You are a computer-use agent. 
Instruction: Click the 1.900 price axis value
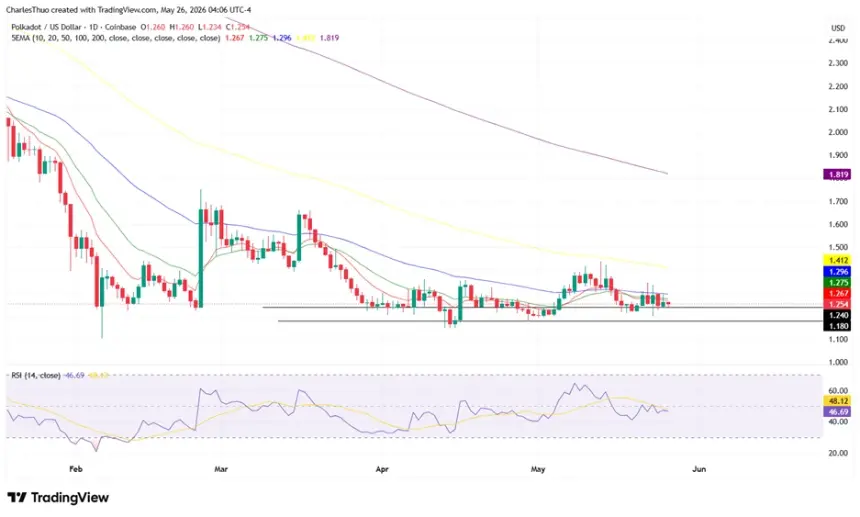pos(839,155)
